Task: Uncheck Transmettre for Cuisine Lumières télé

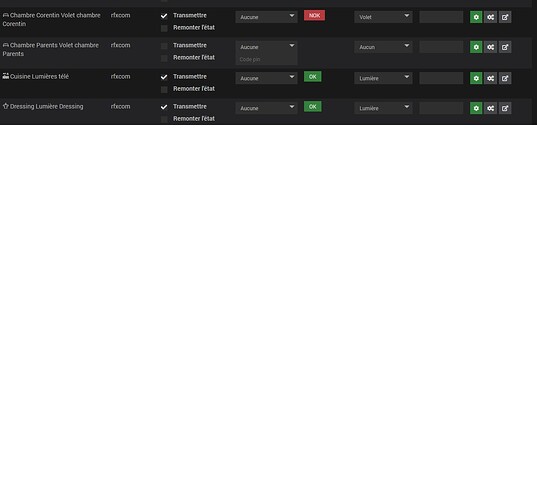Action: (x=164, y=77)
